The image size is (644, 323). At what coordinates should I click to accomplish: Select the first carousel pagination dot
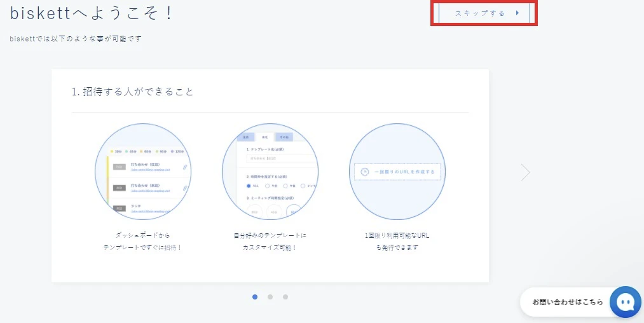(255, 296)
